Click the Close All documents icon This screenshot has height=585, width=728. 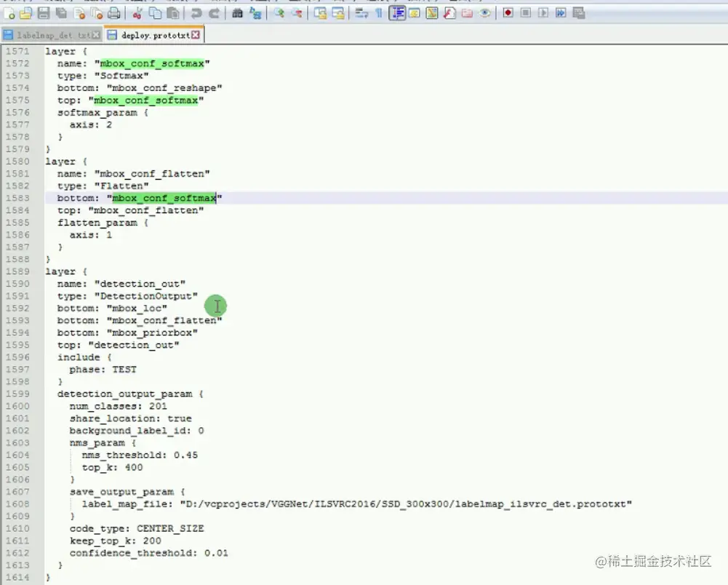click(x=97, y=14)
